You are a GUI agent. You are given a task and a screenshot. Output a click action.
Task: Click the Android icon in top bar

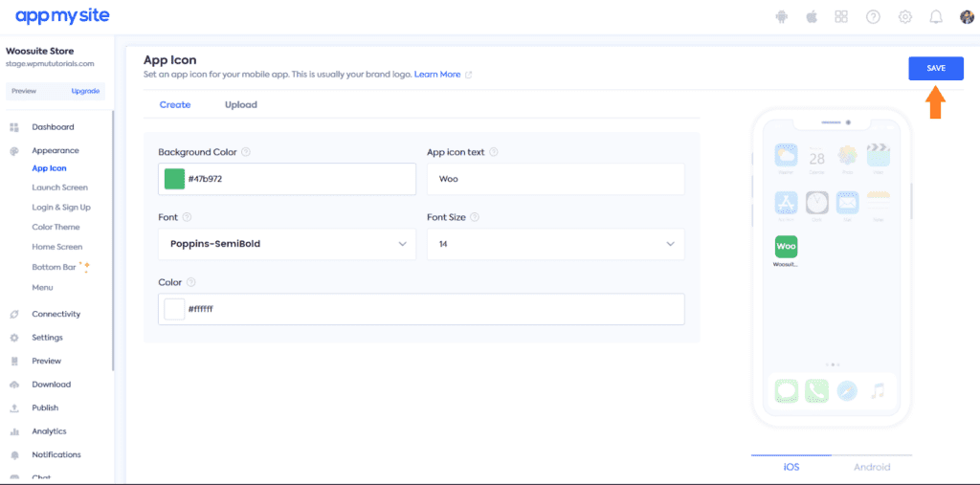coord(781,17)
